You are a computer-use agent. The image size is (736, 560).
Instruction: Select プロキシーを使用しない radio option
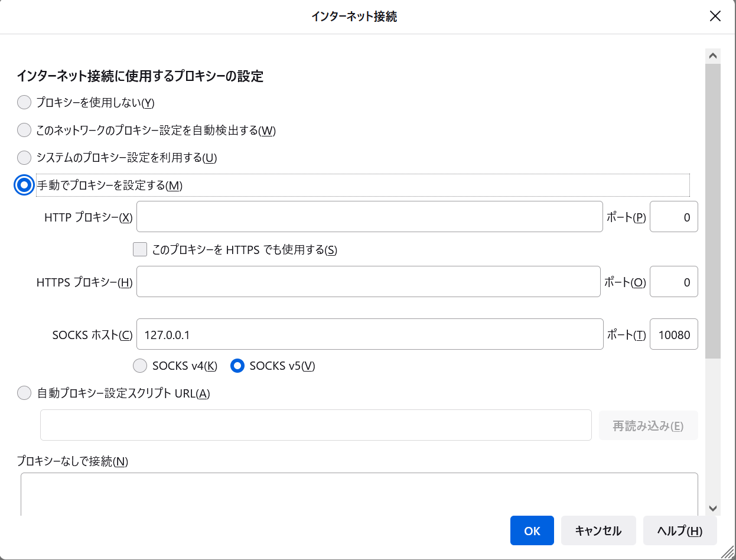tap(24, 102)
